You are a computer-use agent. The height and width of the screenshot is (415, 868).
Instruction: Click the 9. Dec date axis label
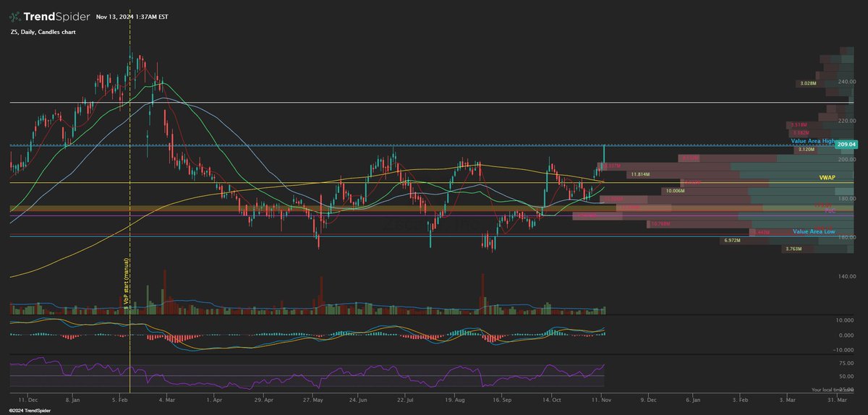pos(650,398)
